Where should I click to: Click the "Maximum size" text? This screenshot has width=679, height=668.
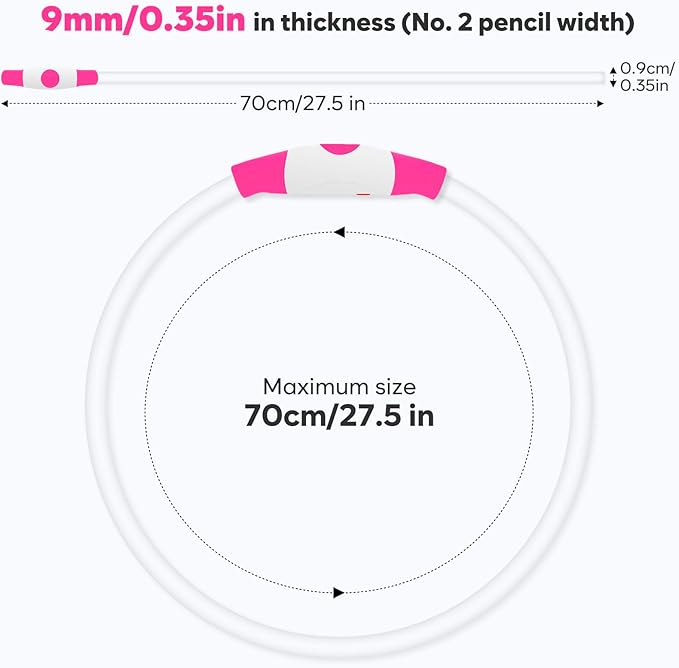pos(339,386)
